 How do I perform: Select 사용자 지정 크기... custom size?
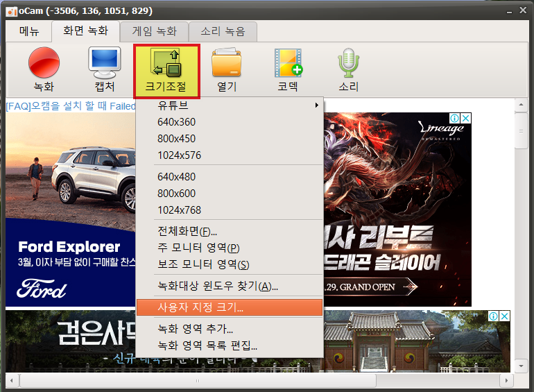tap(230, 307)
